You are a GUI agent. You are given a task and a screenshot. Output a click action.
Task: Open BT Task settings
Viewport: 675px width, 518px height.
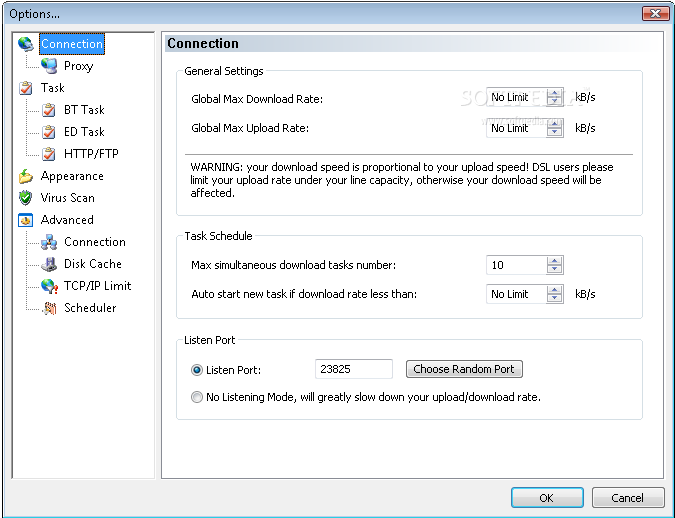84,110
